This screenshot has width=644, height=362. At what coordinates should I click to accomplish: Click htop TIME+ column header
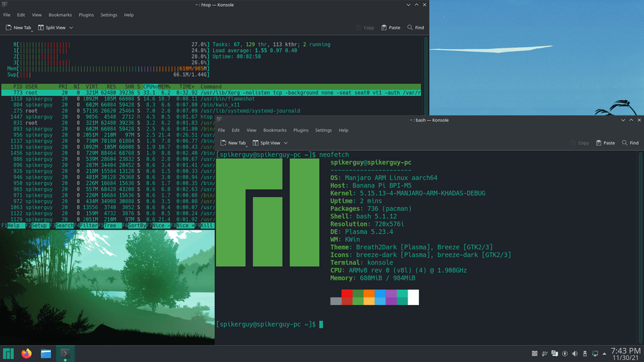[x=187, y=87]
